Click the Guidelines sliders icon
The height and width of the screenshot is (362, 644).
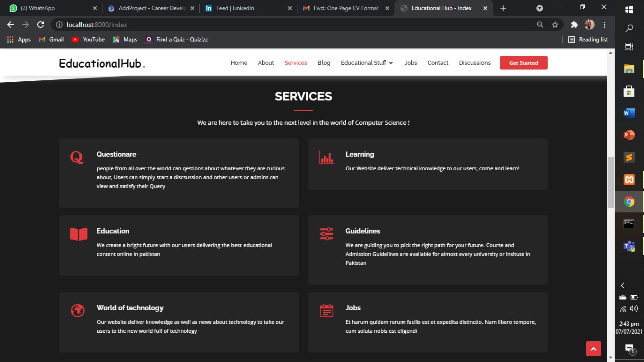point(327,234)
